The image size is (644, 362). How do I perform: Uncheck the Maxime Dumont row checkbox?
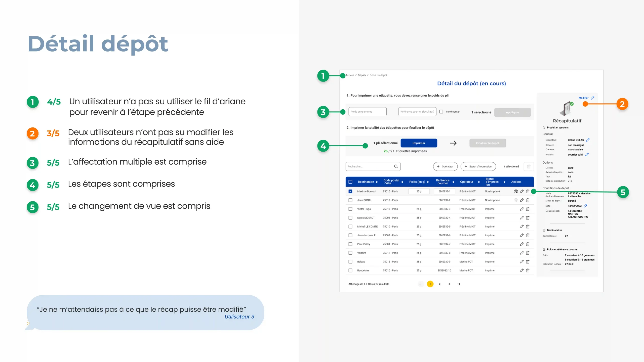click(x=350, y=191)
